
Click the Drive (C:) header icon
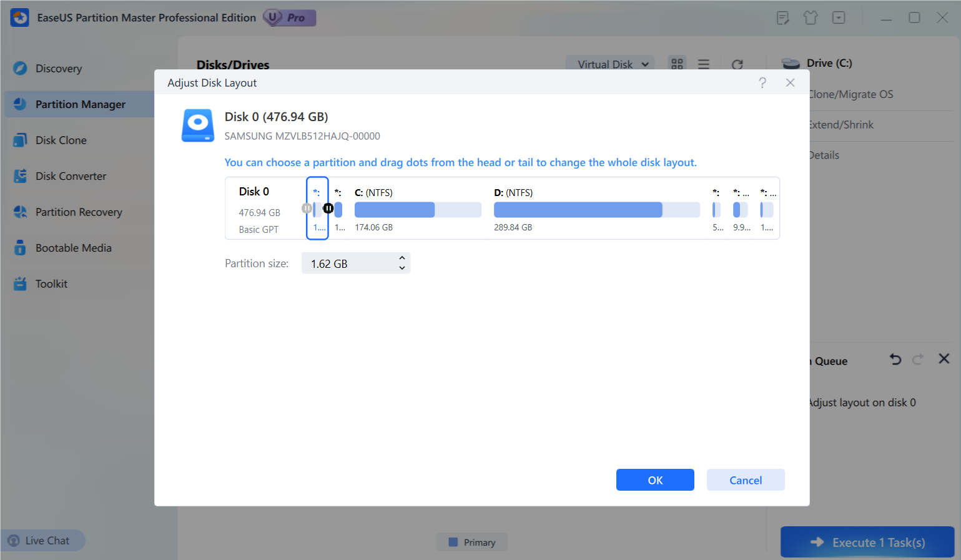coord(791,63)
